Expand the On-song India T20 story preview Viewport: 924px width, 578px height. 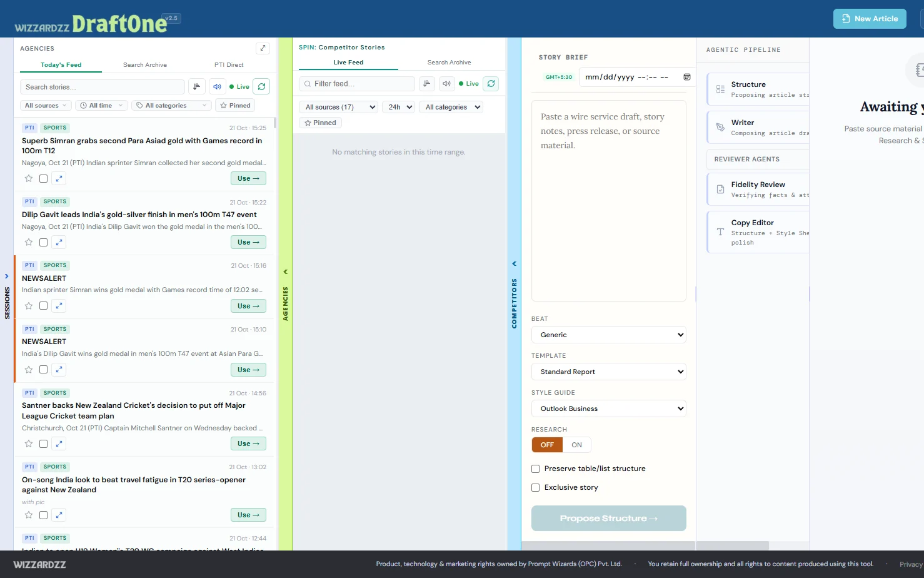click(59, 515)
